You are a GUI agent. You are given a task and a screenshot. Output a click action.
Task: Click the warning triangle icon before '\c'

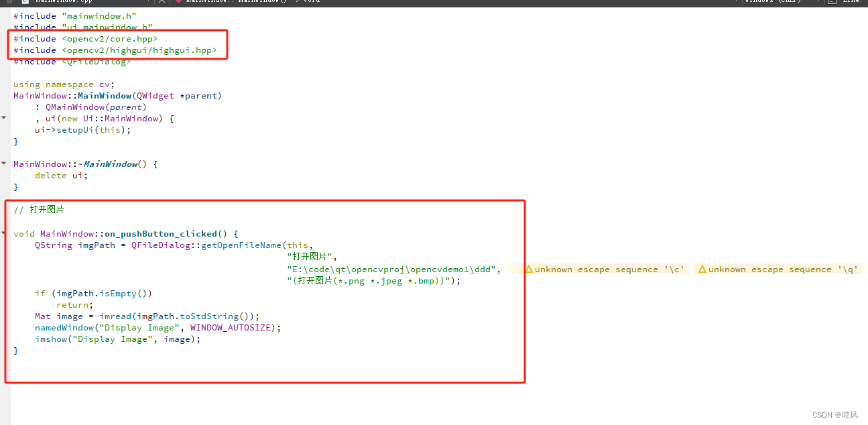528,269
